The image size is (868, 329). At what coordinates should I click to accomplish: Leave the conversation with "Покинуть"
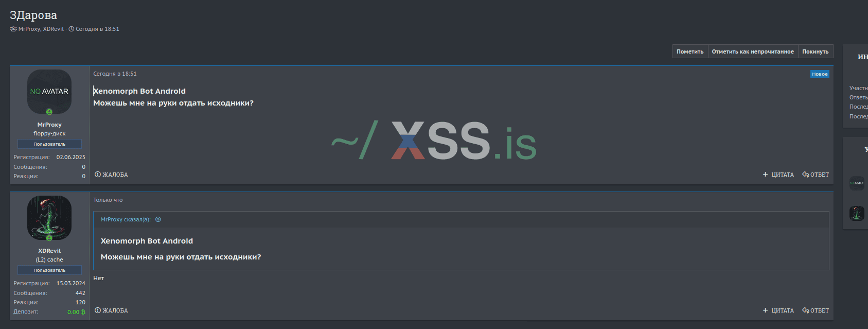tap(815, 51)
